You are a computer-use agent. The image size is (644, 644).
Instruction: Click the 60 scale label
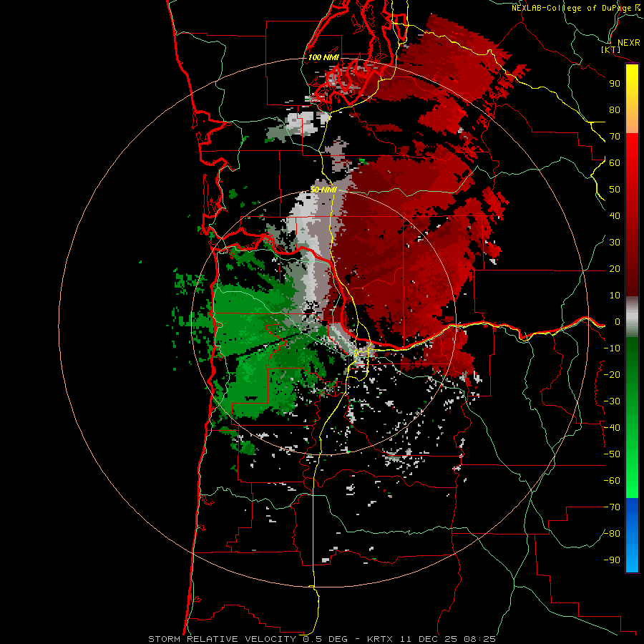coord(615,162)
